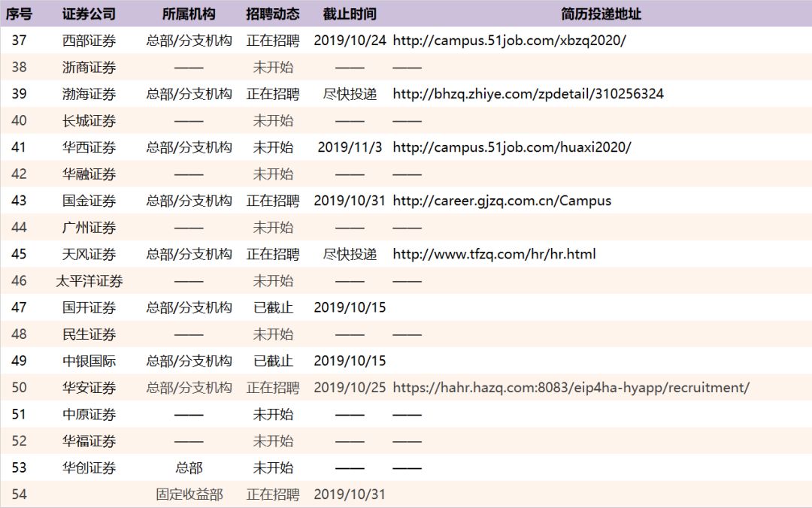Select the 华安证券 company cell

(89, 387)
